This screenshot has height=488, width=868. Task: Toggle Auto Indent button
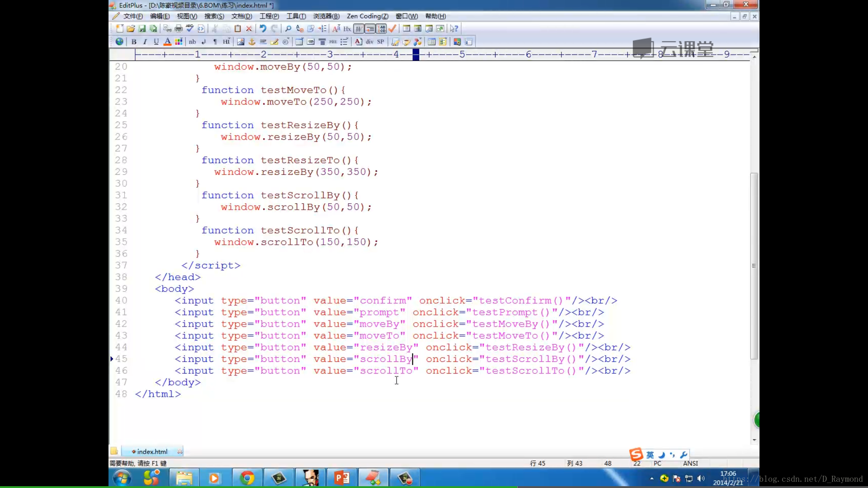coord(370,28)
